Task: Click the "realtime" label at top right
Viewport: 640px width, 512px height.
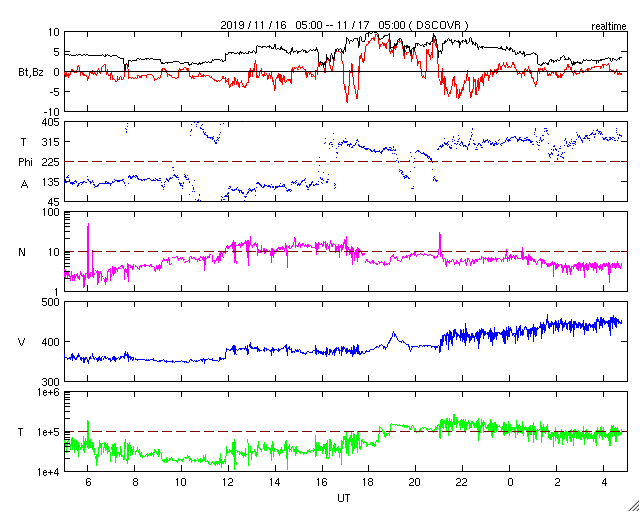Action: coord(609,27)
